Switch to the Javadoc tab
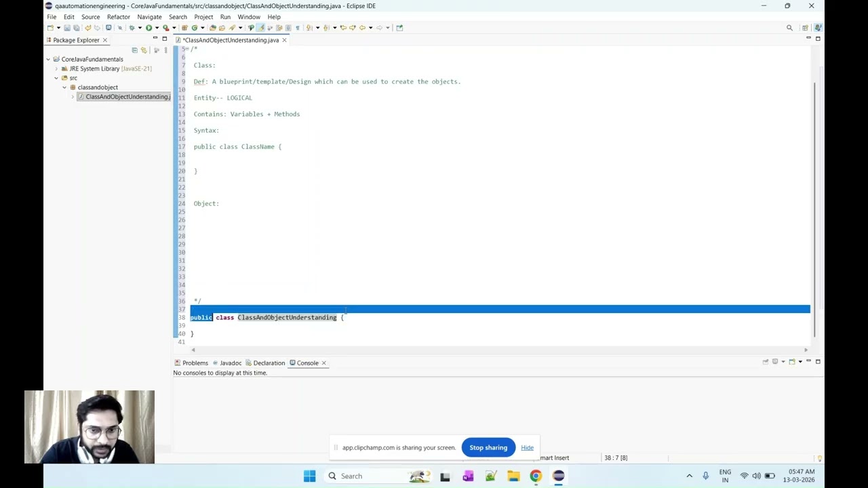The image size is (868, 488). tap(226, 363)
